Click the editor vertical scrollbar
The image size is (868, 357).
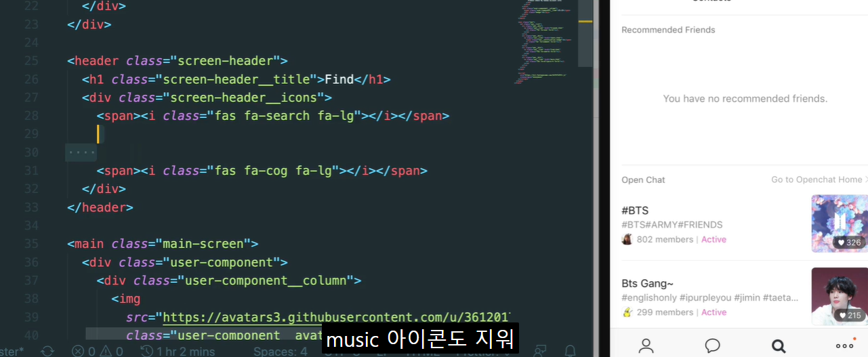pos(585,34)
